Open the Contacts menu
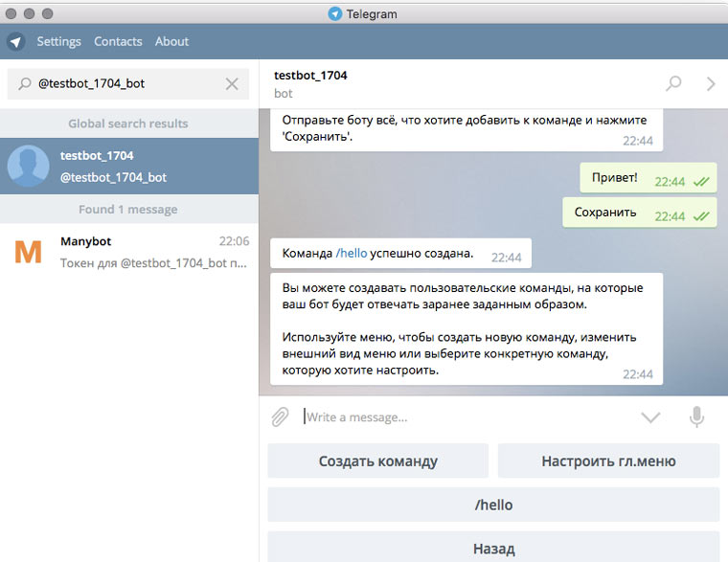The height and width of the screenshot is (562, 728). click(x=118, y=42)
